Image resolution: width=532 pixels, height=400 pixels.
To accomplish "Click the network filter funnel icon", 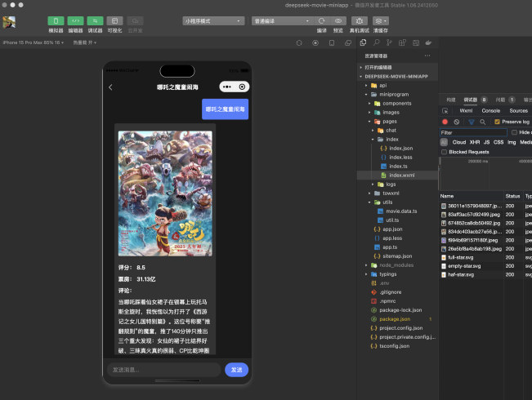I will pos(471,122).
